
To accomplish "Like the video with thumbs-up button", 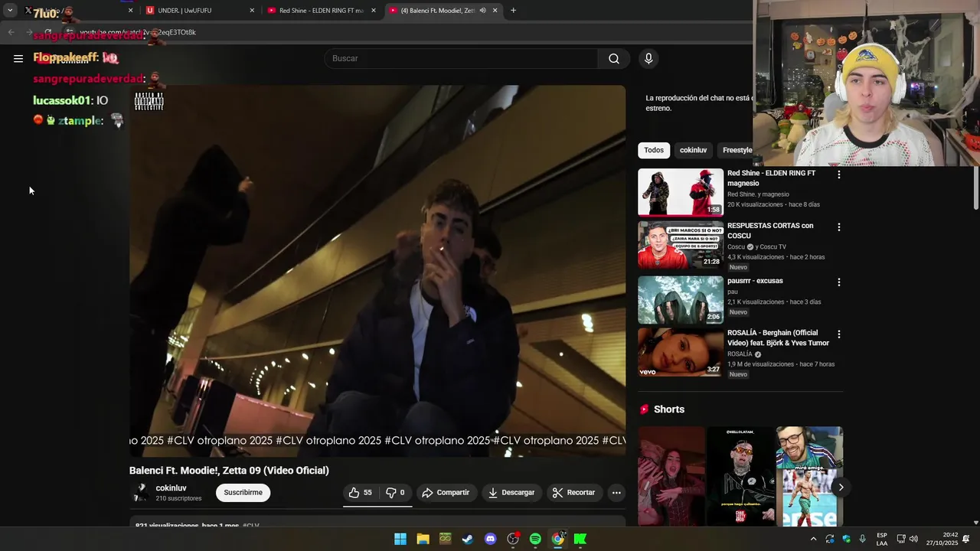I will (360, 493).
